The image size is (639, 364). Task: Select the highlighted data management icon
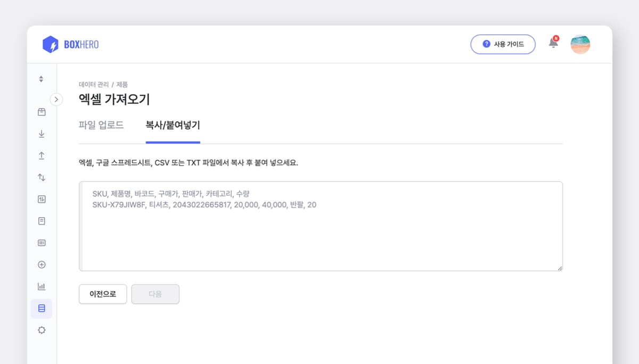42,308
